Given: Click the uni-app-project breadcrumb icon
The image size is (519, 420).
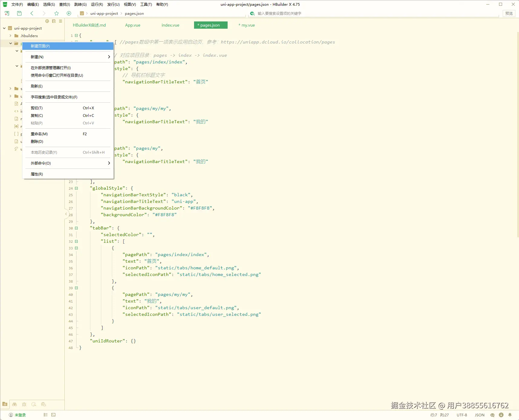Looking at the screenshot, I should pos(82,13).
